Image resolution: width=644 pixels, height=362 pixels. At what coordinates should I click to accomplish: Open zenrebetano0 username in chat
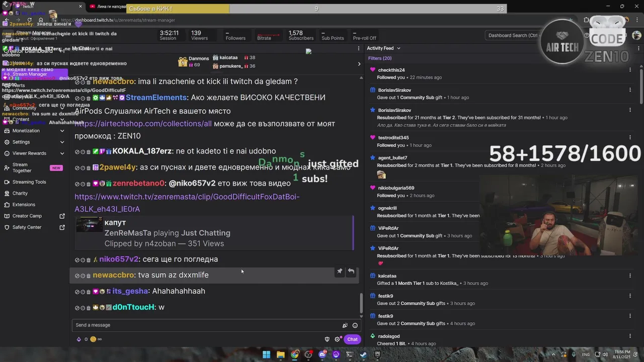point(139,184)
